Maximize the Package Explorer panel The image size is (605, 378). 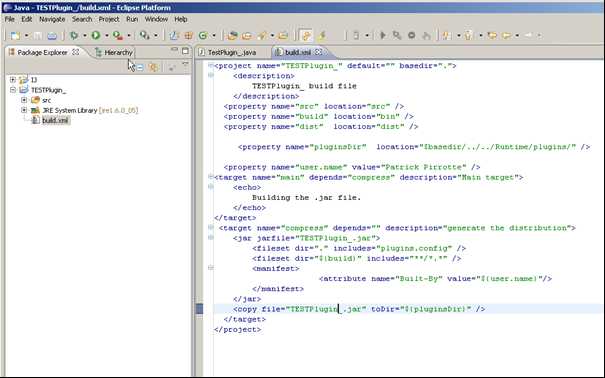click(185, 51)
